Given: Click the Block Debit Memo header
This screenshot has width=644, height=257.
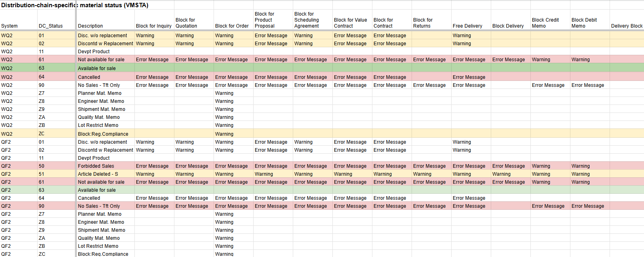Looking at the screenshot, I should [584, 23].
